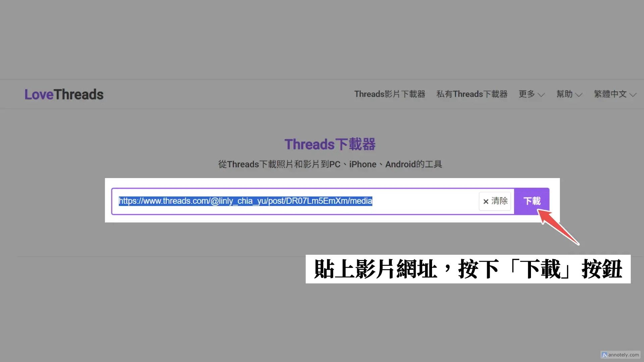Click the 貼上影片網址 caption box

pos(468,269)
